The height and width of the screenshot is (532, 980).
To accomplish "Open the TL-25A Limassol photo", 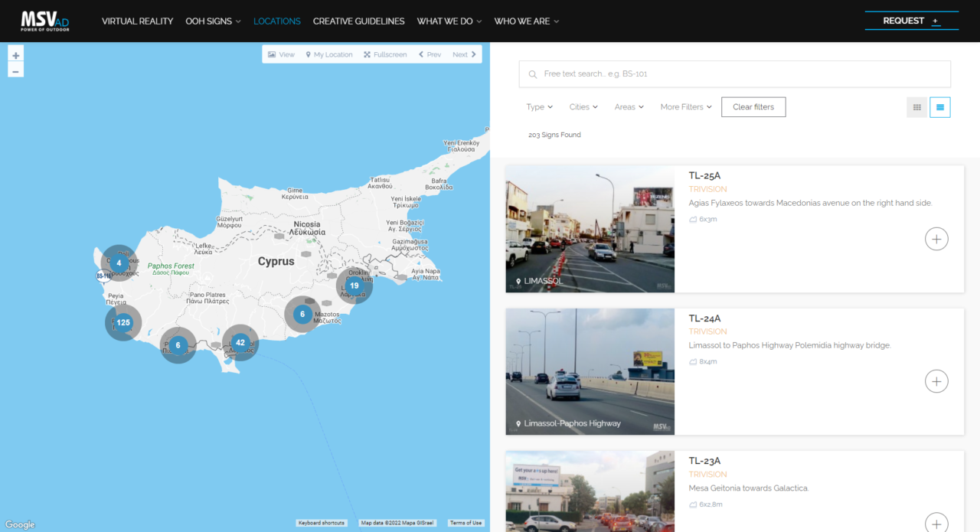I will [x=590, y=229].
